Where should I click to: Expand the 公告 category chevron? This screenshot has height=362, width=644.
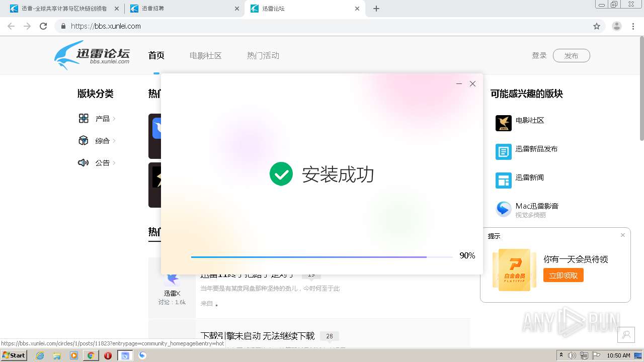114,162
